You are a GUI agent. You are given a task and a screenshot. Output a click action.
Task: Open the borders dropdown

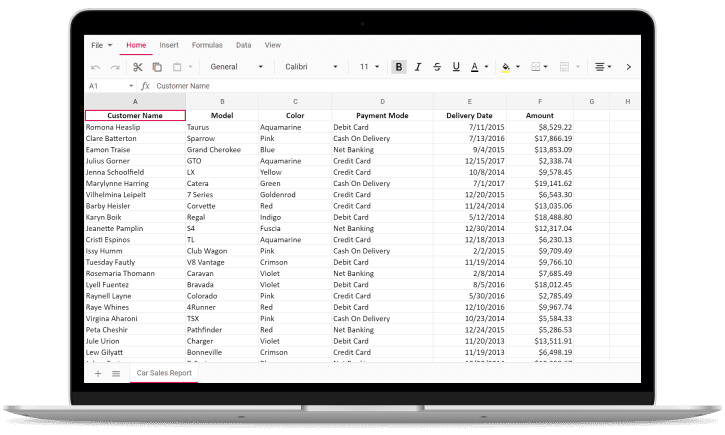pyautogui.click(x=539, y=67)
